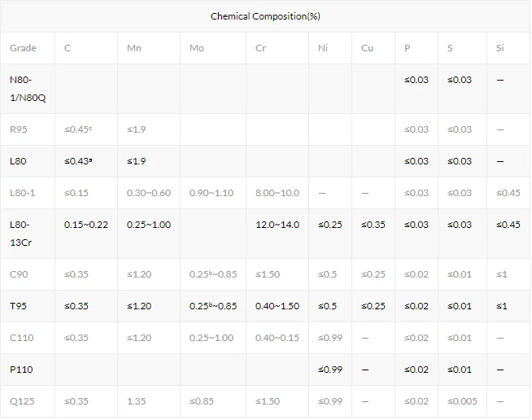532x420 pixels.
Task: Click the ≤0.005 sulfur value for Q125
Action: [x=462, y=401]
